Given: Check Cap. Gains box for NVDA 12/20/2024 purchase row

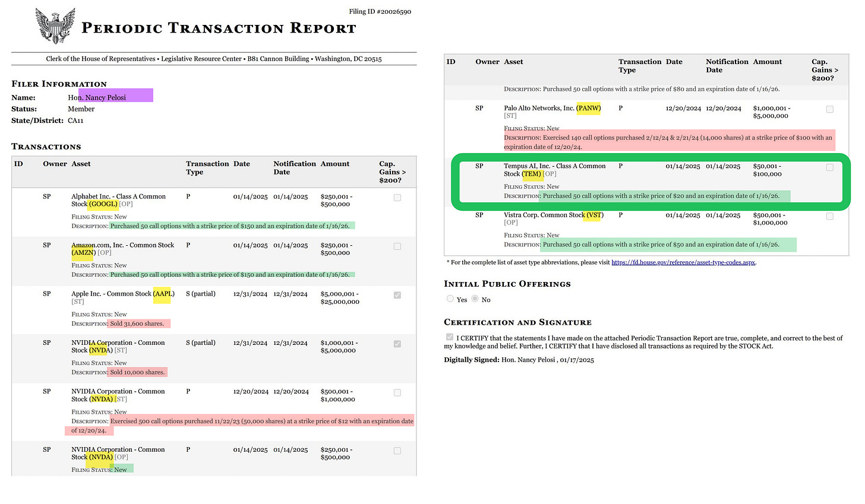Looking at the screenshot, I should [x=397, y=393].
